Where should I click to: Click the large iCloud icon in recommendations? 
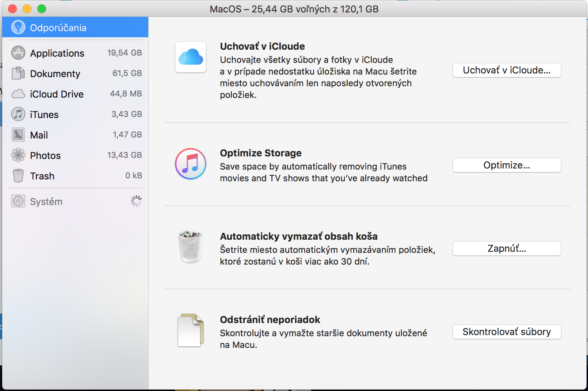point(191,57)
